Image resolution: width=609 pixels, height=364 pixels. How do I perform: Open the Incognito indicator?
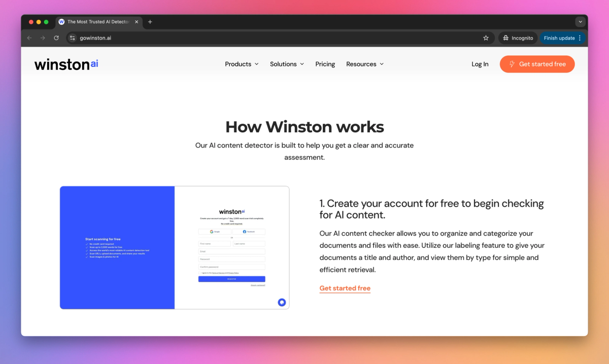[x=518, y=38]
